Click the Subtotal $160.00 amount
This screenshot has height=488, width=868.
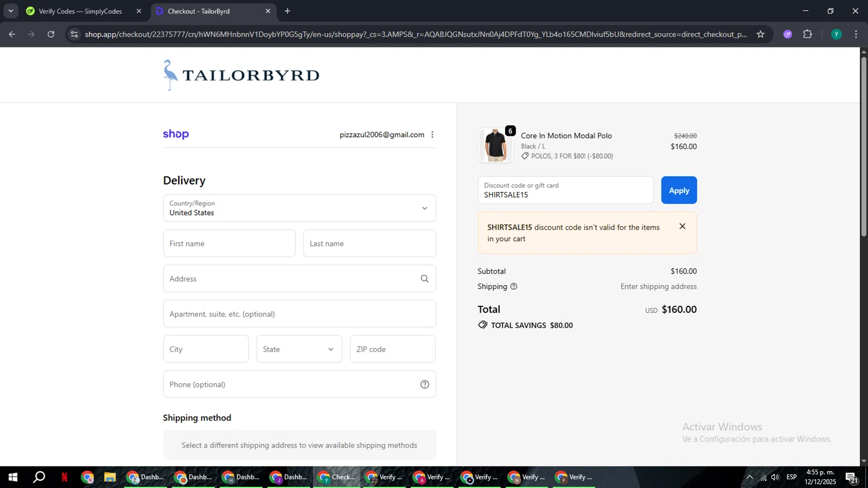(x=683, y=271)
